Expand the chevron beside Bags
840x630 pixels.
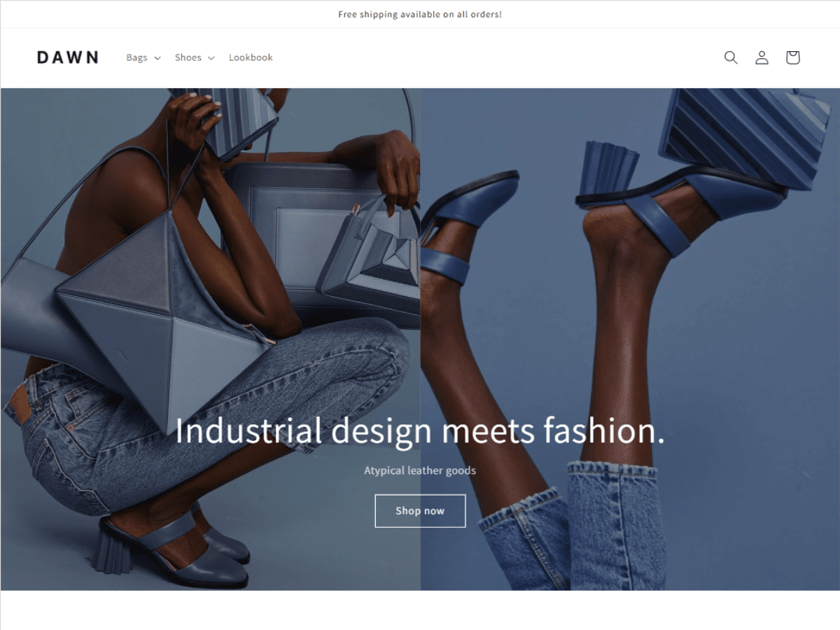pyautogui.click(x=157, y=58)
